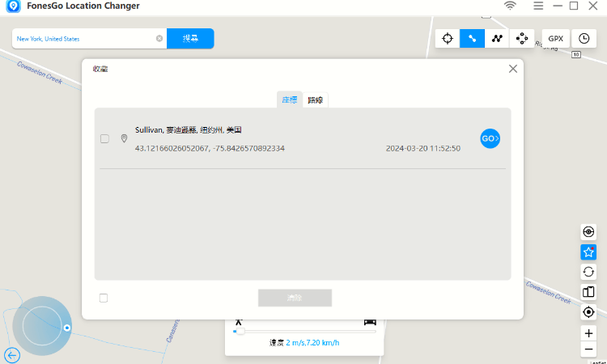Click the 2024-03-20 11:52:50 timestamp

tap(423, 148)
